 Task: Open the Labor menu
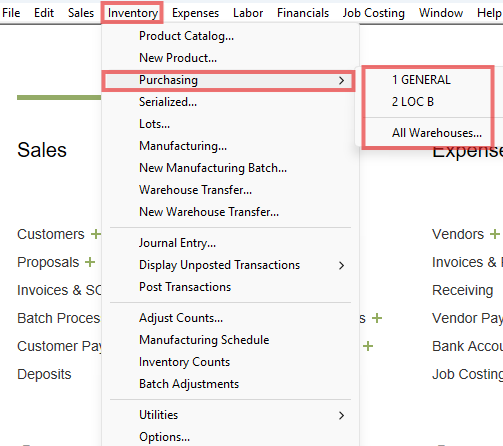point(248,13)
